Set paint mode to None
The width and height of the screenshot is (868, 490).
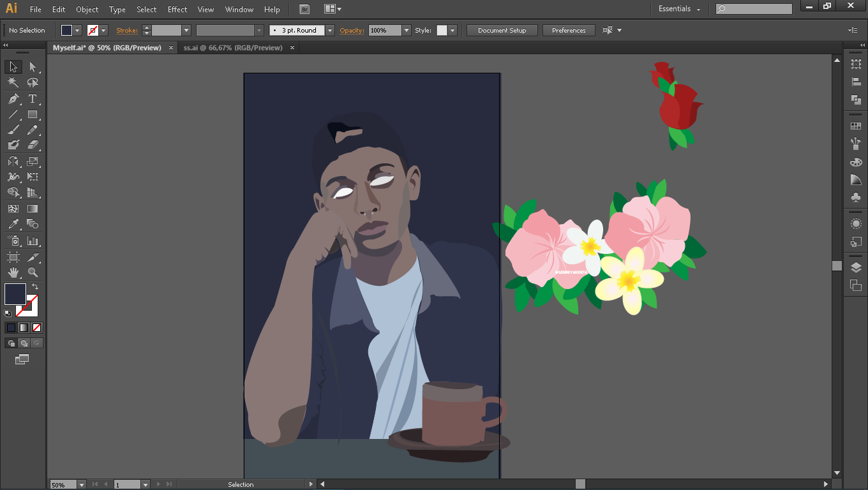tap(36, 327)
